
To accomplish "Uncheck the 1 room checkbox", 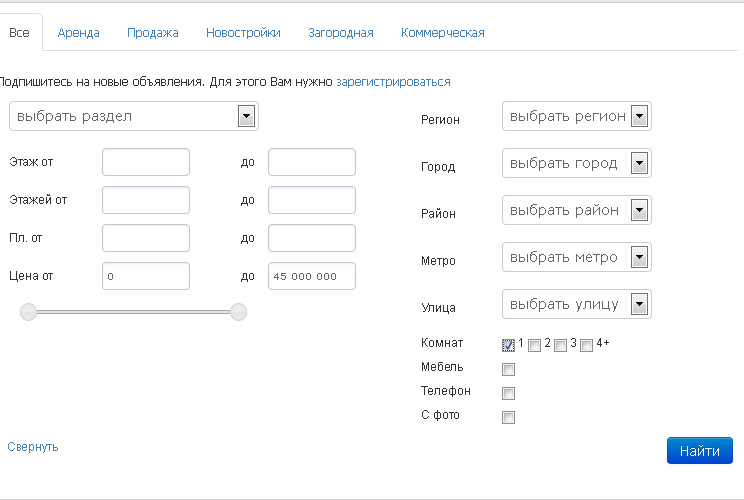I will tap(508, 345).
